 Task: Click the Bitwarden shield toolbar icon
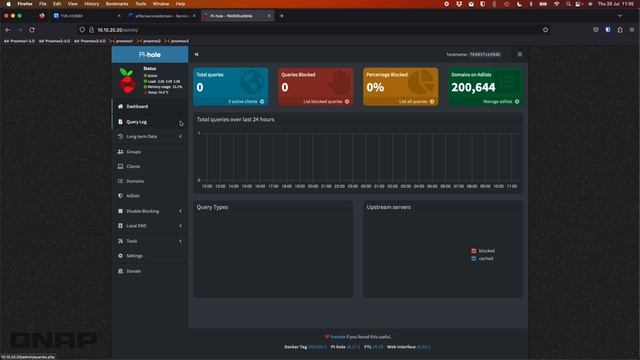[x=608, y=30]
